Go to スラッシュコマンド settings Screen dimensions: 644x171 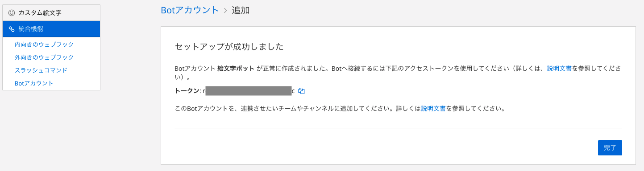pyautogui.click(x=41, y=70)
